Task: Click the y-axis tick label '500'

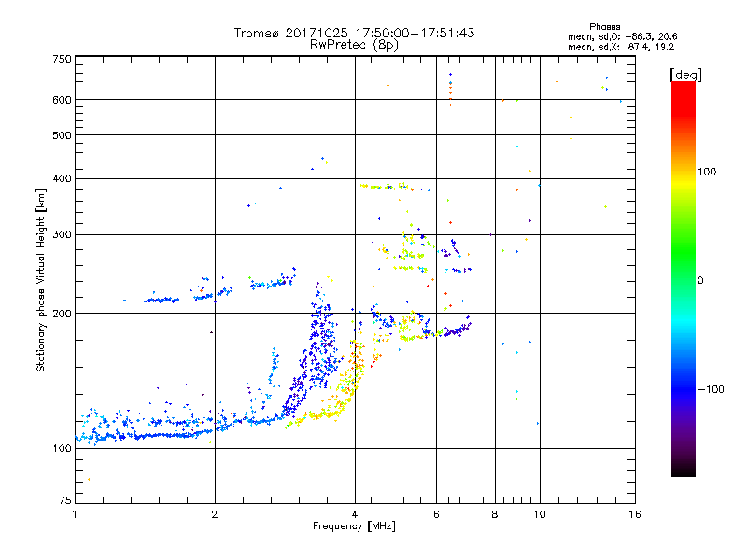Action: (62, 135)
